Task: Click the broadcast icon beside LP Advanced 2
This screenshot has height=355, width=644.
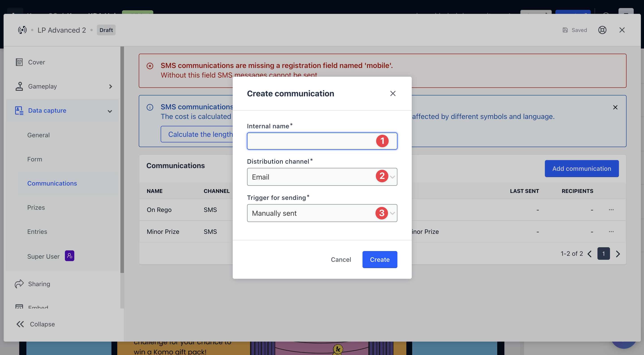Action: pyautogui.click(x=22, y=30)
